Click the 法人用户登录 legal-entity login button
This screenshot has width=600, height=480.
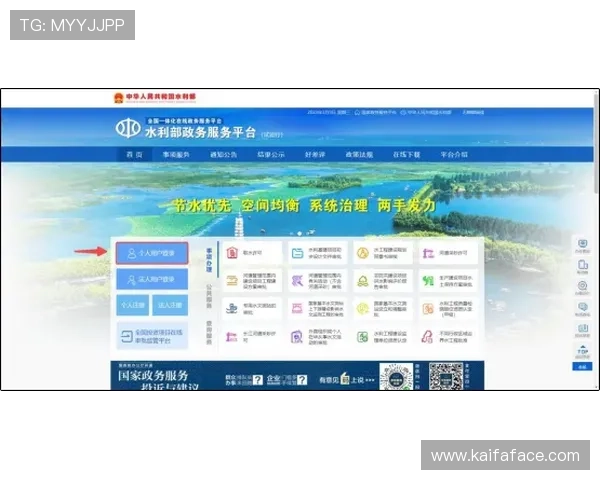coord(152,279)
